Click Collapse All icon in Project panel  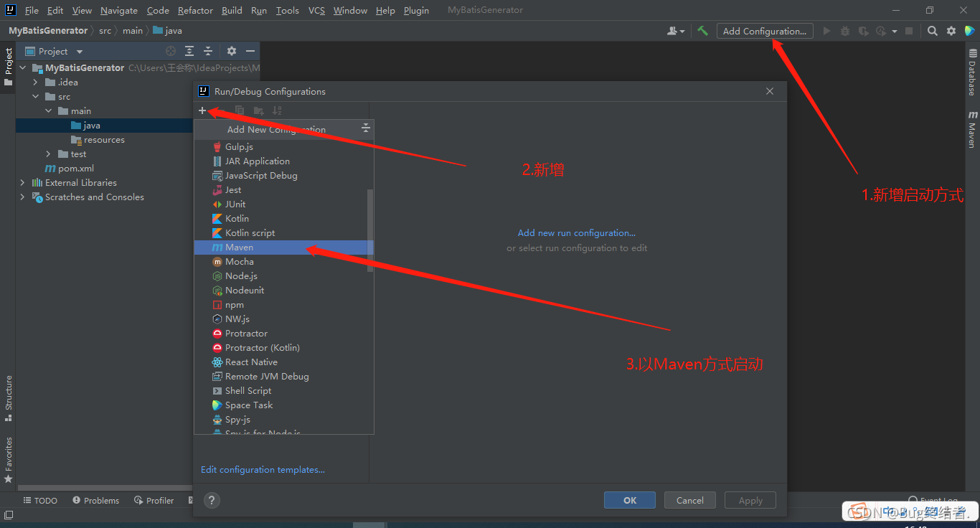tap(208, 51)
